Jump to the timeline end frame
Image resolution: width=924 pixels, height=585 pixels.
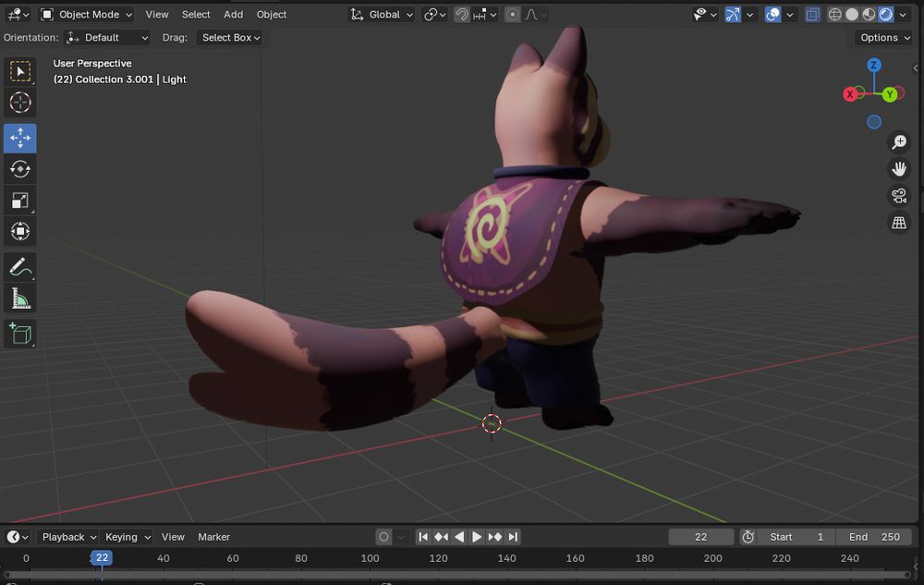[513, 537]
